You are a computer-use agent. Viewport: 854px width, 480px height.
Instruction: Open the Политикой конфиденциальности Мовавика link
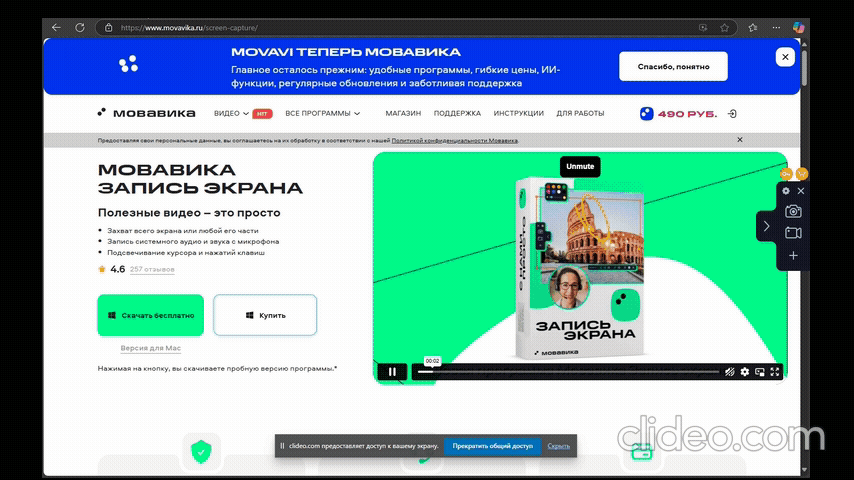(454, 141)
